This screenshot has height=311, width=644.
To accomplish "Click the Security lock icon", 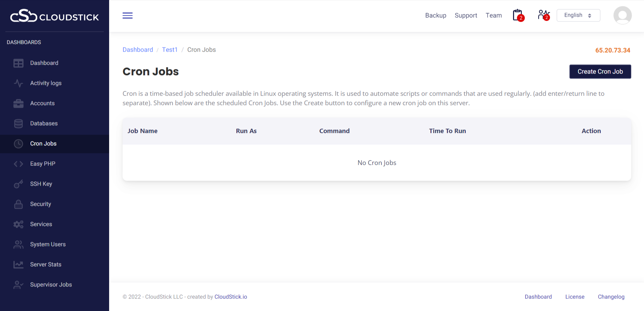I will [x=18, y=204].
